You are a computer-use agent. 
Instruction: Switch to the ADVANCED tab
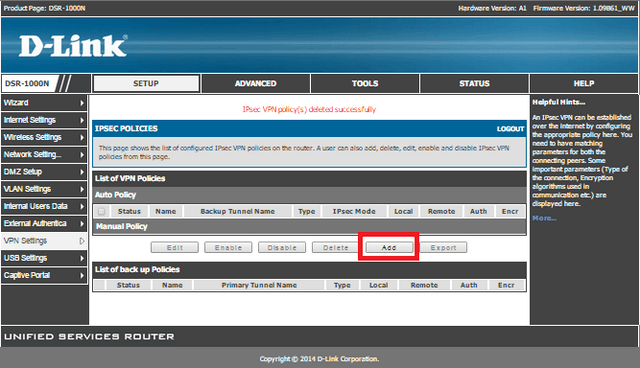[x=256, y=84]
